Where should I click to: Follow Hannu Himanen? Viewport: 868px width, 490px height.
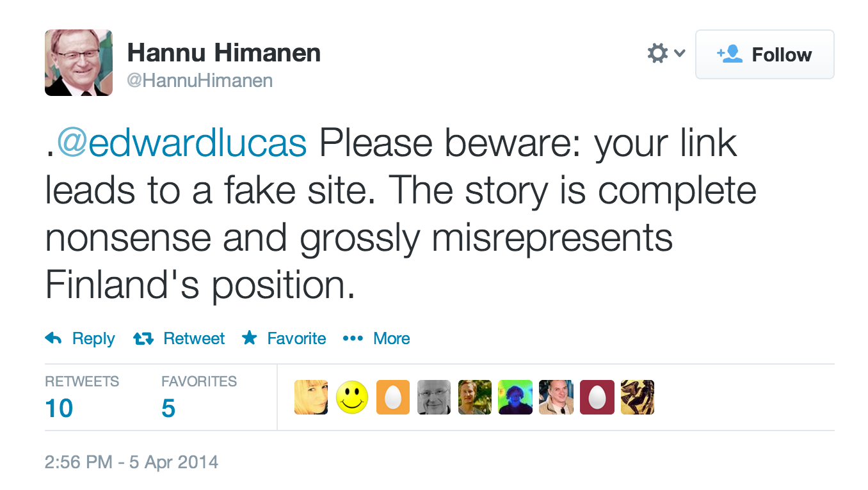(764, 54)
